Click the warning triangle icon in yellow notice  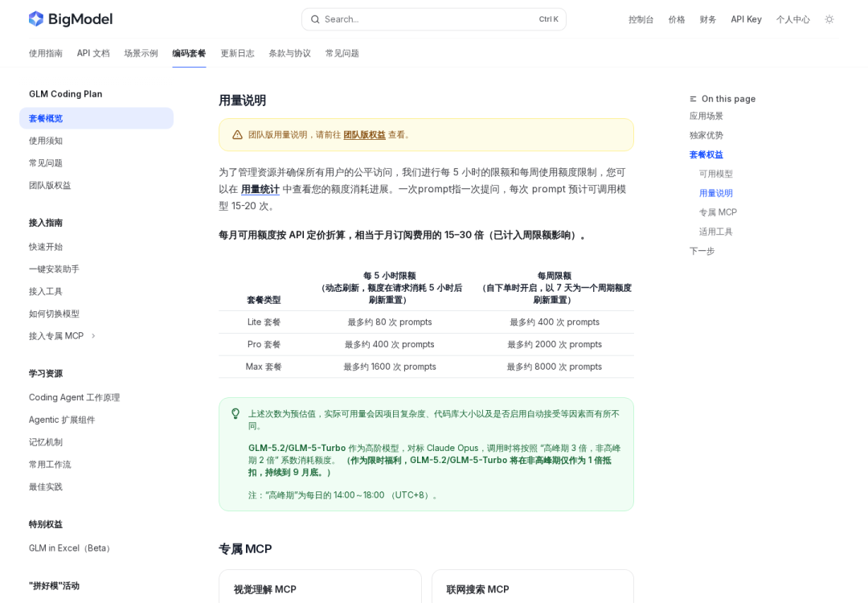pyautogui.click(x=237, y=134)
